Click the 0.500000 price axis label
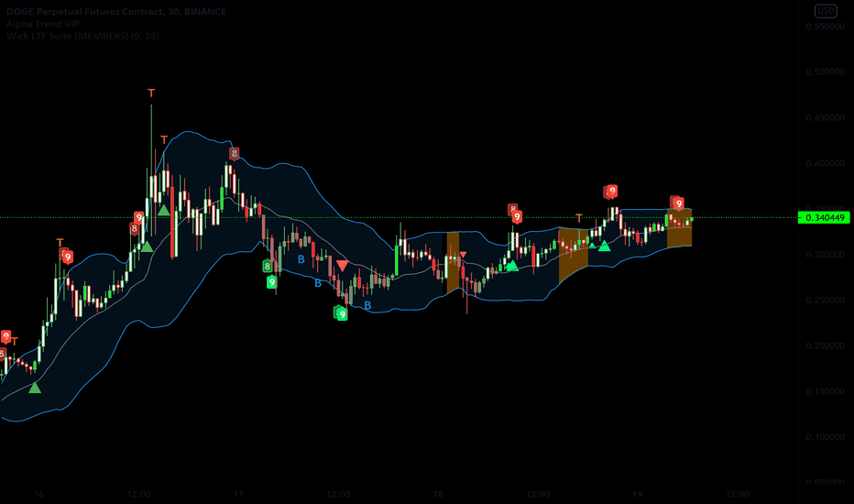The height and width of the screenshot is (504, 854). [825, 71]
